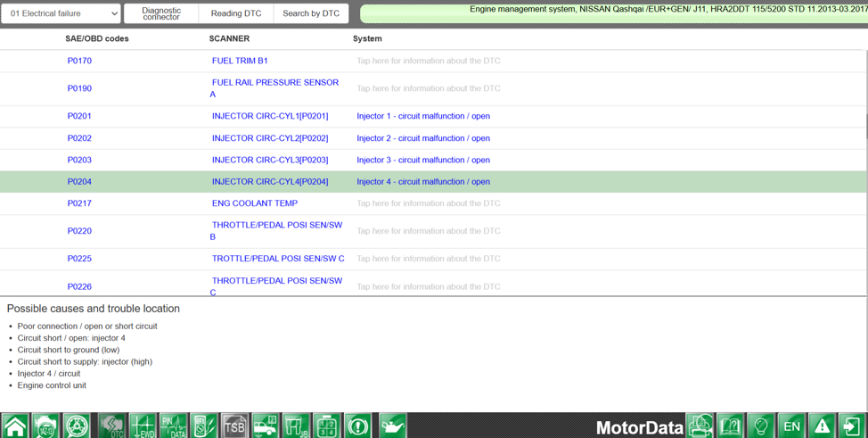Screen dimensions: 868x438
Task: Select FUEL RAIL PRESSURE SENSOR A entry
Action: click(x=274, y=88)
